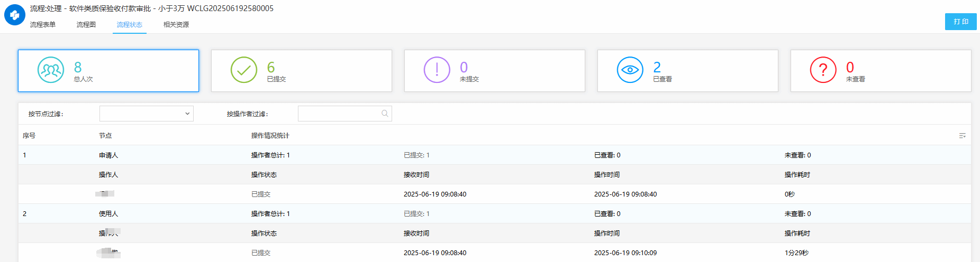Click the 打印 button
The width and height of the screenshot is (980, 262).
[x=960, y=22]
